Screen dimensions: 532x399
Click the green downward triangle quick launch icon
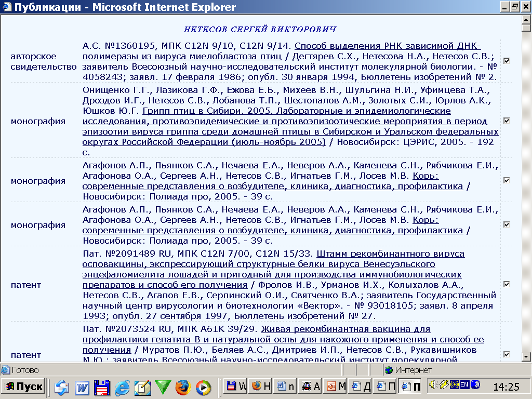click(163, 387)
